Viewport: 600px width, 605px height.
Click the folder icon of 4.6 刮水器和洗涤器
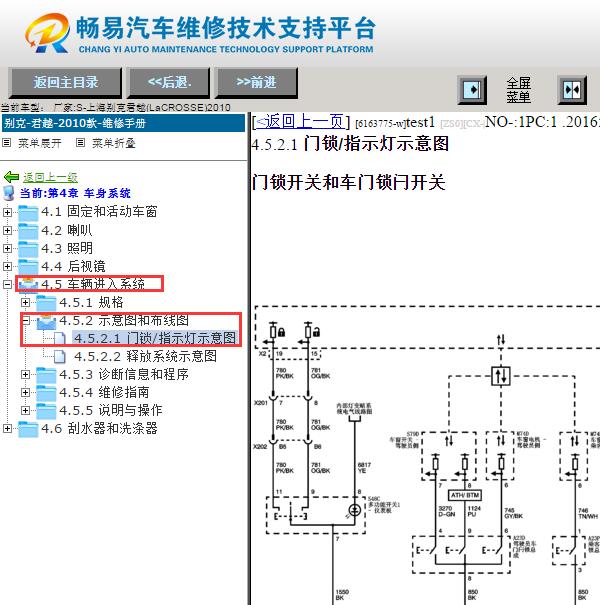click(28, 429)
